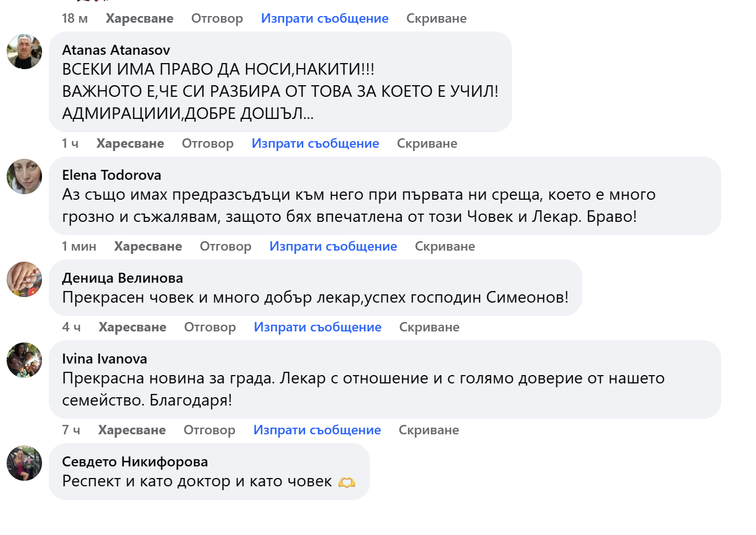The width and height of the screenshot is (756, 535).
Task: Click the Севдето Никифорова name
Action: [135, 461]
